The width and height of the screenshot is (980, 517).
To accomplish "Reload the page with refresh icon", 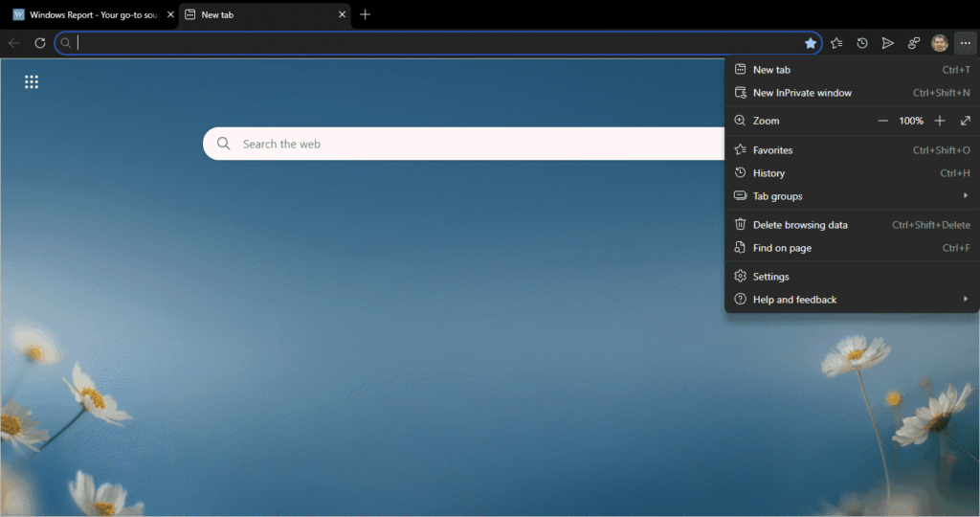I will [x=40, y=43].
